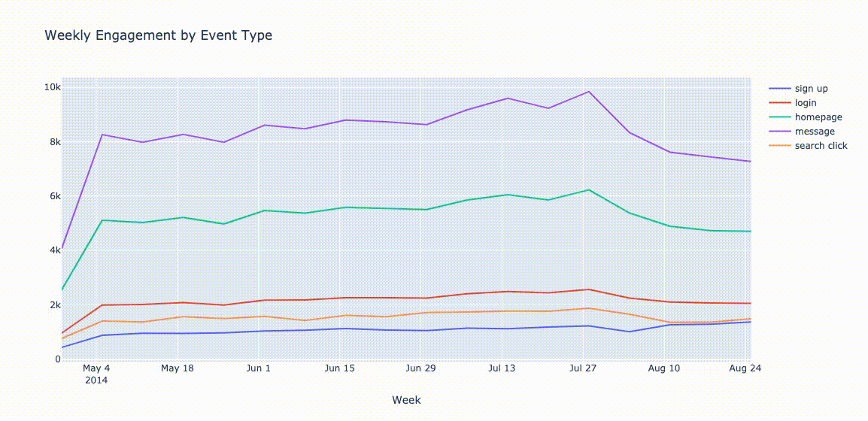The height and width of the screenshot is (421, 868).
Task: Click the red line swatch beside 'login'
Action: point(781,103)
